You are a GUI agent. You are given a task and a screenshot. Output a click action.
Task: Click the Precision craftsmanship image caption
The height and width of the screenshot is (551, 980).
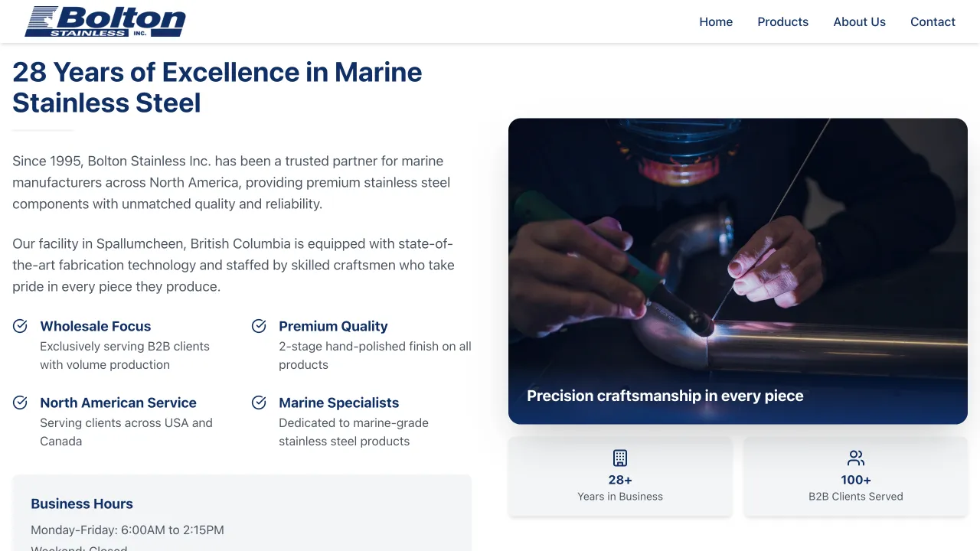(x=665, y=396)
